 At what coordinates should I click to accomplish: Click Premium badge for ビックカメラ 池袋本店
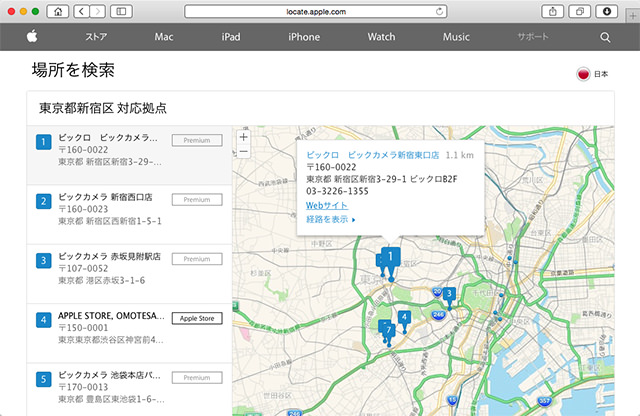pyautogui.click(x=197, y=378)
